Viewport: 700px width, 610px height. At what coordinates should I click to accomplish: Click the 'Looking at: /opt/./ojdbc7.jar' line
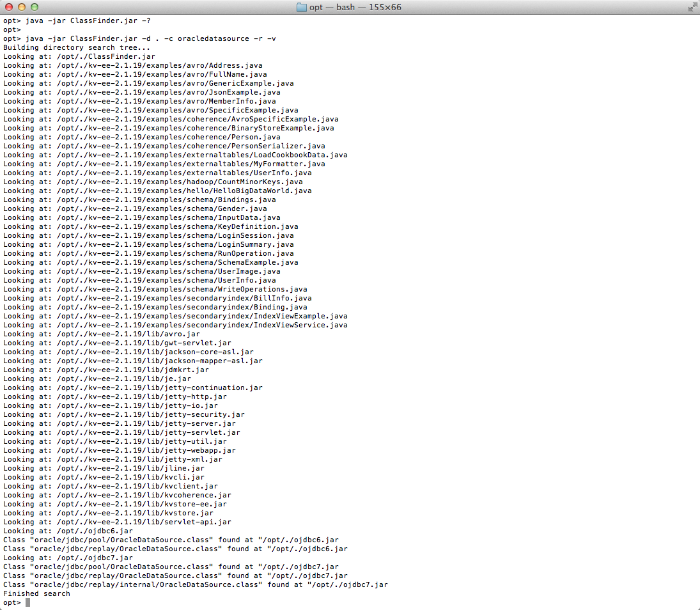tap(68, 558)
